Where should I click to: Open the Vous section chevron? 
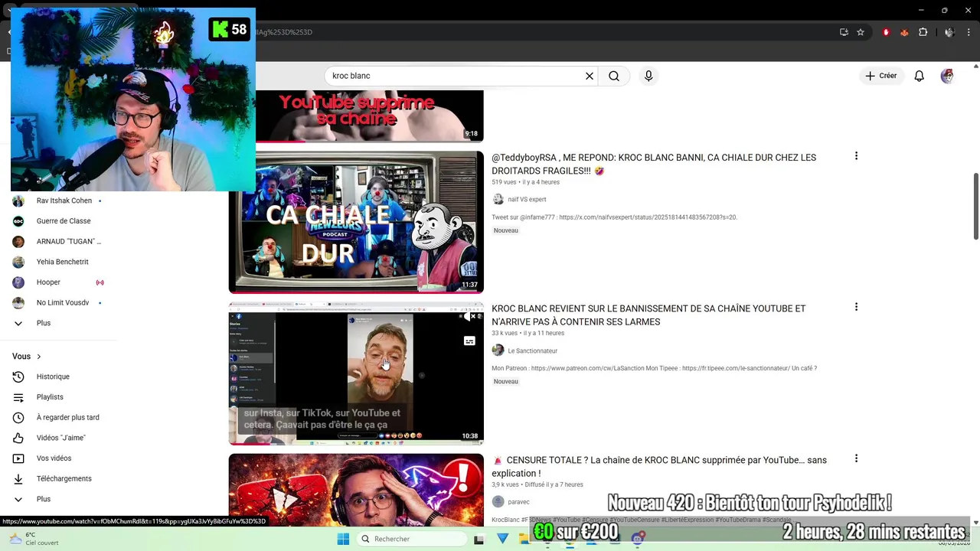coord(39,357)
